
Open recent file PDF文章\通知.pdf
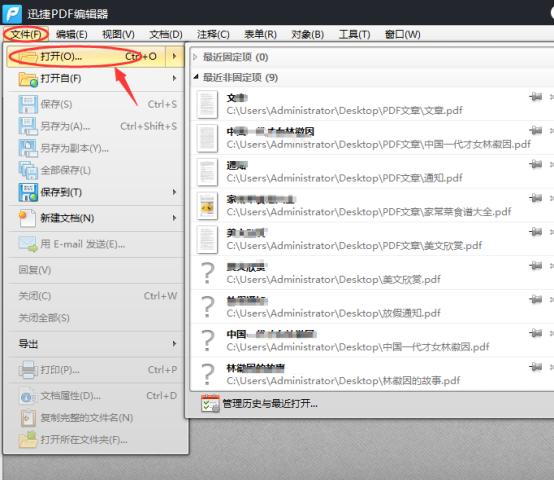pyautogui.click(x=372, y=171)
